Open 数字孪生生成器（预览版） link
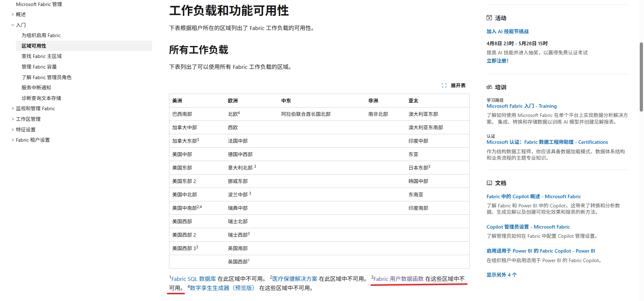This screenshot has width=644, height=301. click(x=223, y=288)
